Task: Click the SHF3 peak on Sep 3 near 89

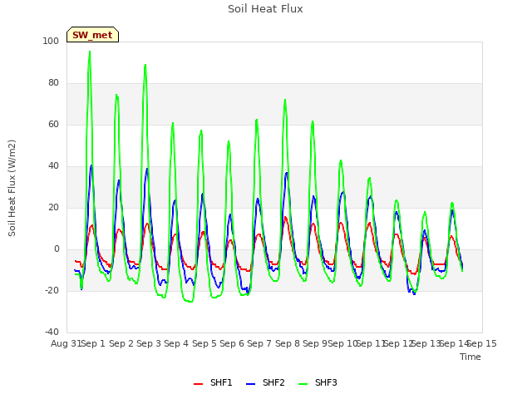Action: 145,65
